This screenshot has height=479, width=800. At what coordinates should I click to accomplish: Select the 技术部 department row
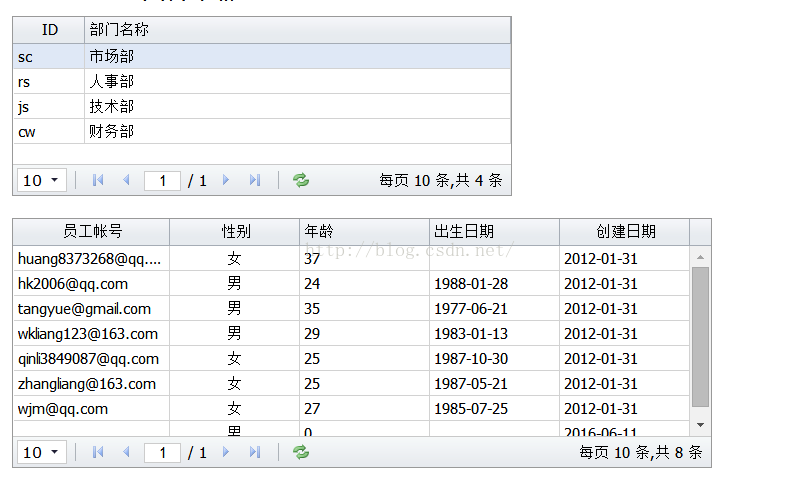coord(262,106)
